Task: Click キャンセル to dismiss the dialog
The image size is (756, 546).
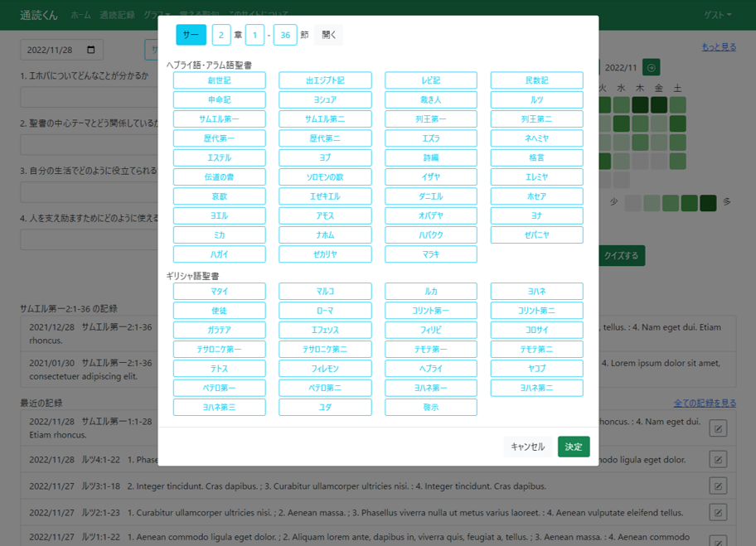Action: tap(527, 447)
